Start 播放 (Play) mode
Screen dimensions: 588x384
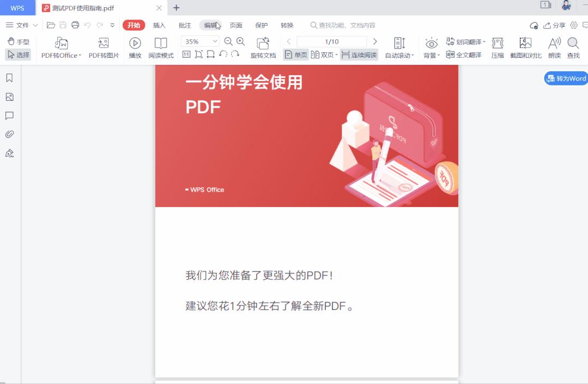(x=134, y=48)
